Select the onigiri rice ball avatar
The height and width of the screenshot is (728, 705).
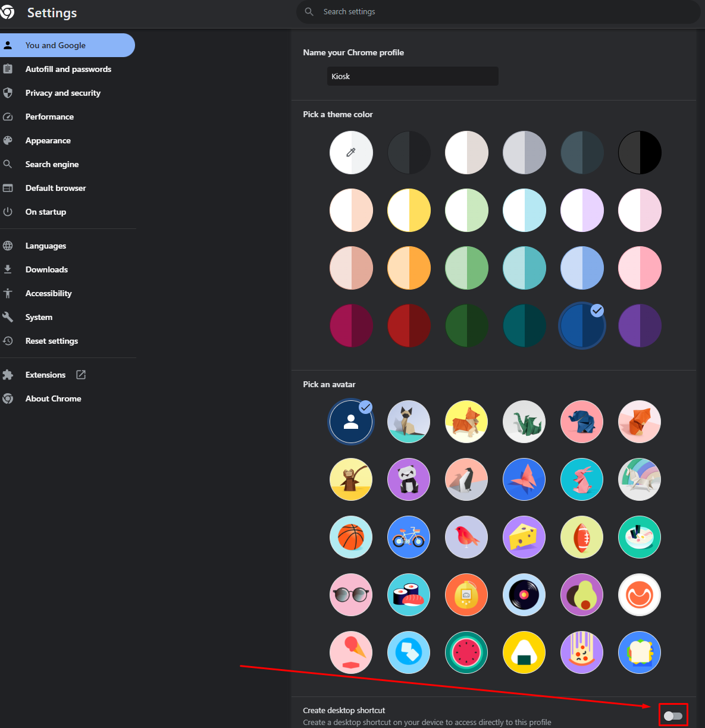click(x=525, y=653)
